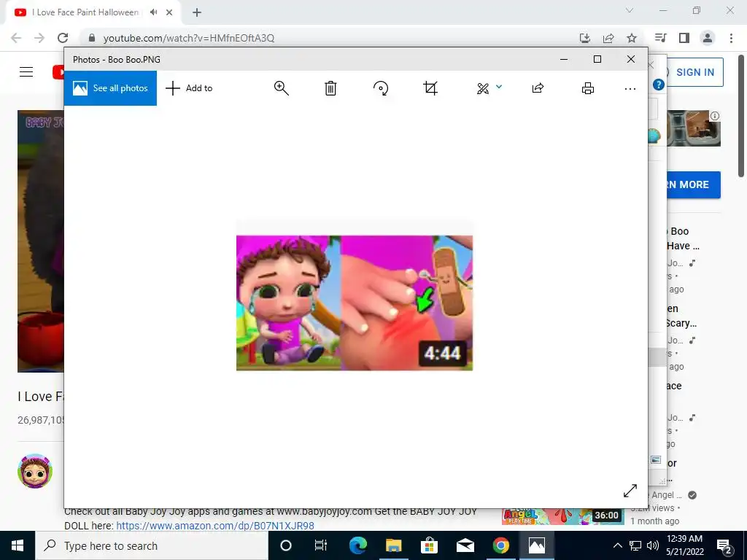This screenshot has height=560, width=747.
Task: Open the 36:00 Angel Playtime video thumbnail
Action: (562, 516)
